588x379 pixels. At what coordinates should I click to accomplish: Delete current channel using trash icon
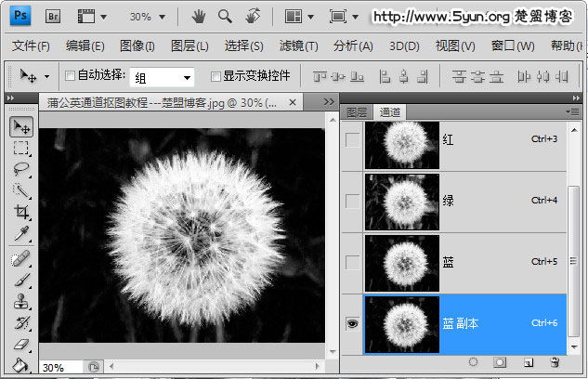tap(555, 361)
